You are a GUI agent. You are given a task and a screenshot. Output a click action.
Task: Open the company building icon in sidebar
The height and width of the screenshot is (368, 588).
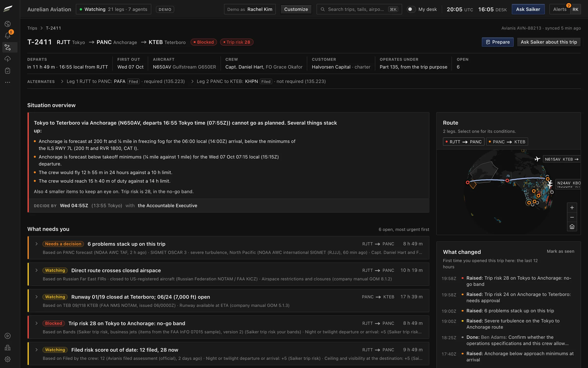(x=8, y=348)
